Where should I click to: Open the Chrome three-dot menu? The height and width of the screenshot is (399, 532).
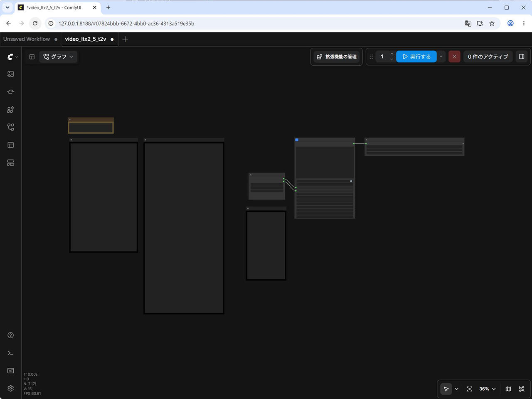[x=524, y=23]
